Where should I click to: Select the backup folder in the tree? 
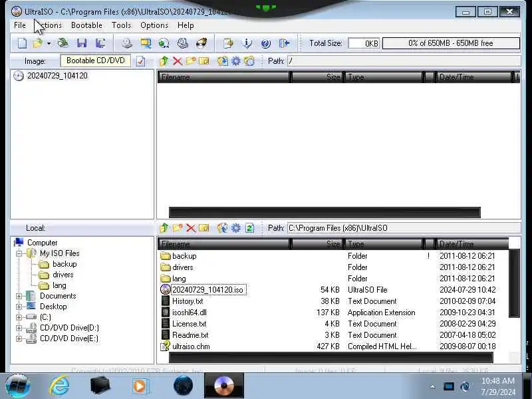[x=65, y=264]
